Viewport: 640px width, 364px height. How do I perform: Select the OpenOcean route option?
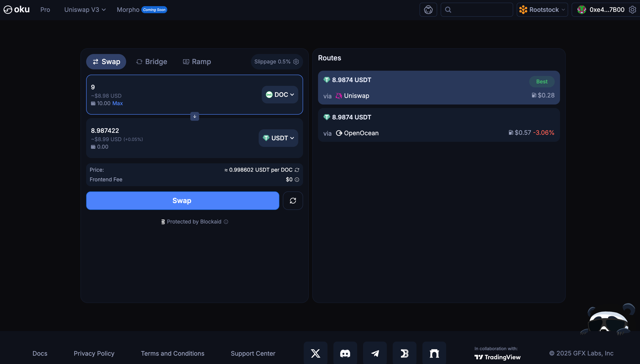tap(439, 125)
